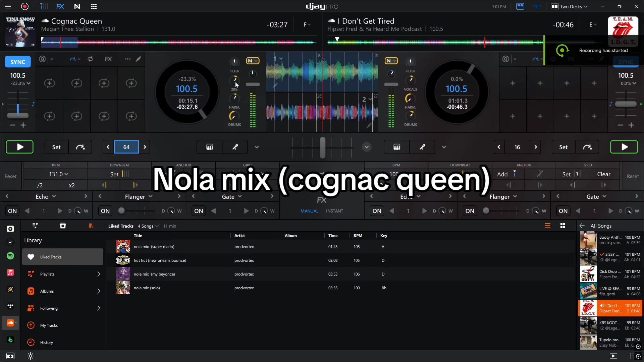
Task: Click deck 1 Set cue button
Action: click(x=56, y=147)
